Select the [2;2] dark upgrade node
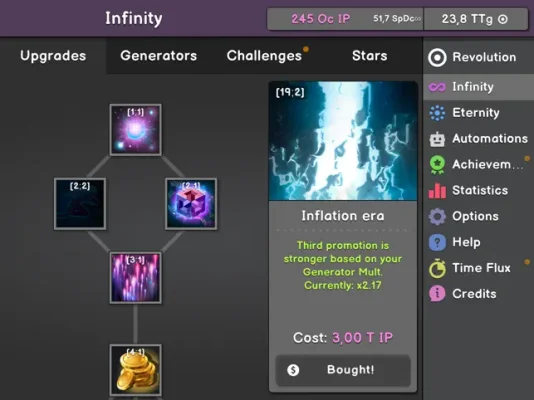This screenshot has width=534, height=400. (80, 204)
